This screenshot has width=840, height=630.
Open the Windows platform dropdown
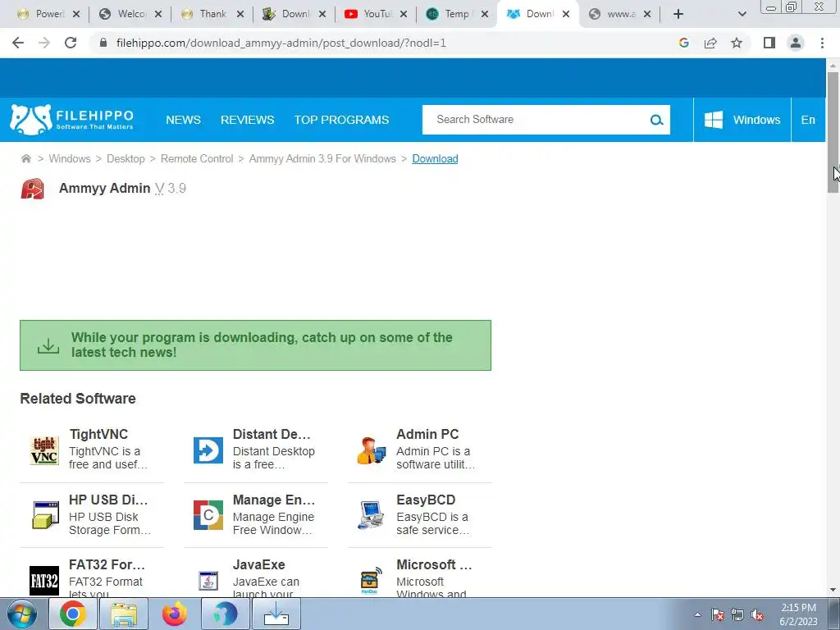pyautogui.click(x=742, y=120)
